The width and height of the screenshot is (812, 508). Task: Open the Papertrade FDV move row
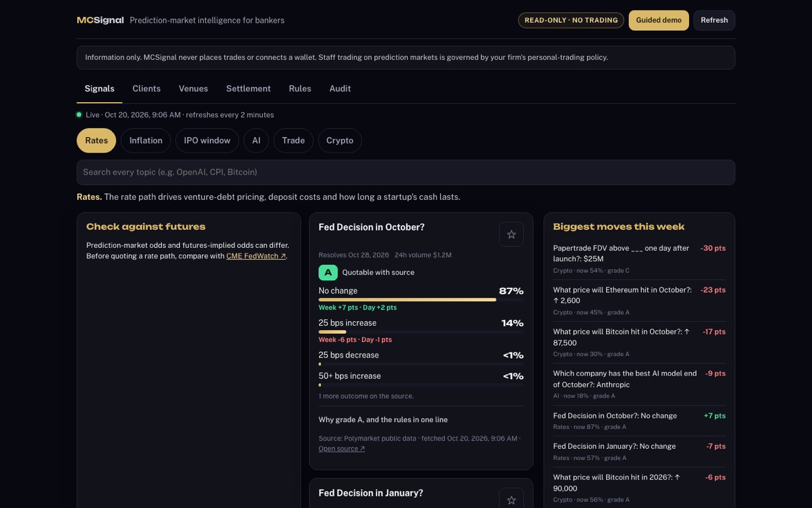click(639, 259)
